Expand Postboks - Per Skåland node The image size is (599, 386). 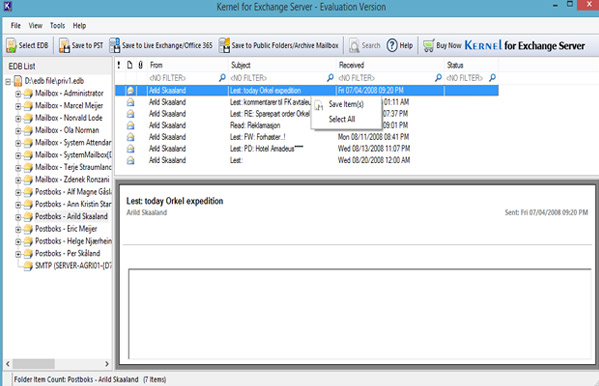[18, 254]
